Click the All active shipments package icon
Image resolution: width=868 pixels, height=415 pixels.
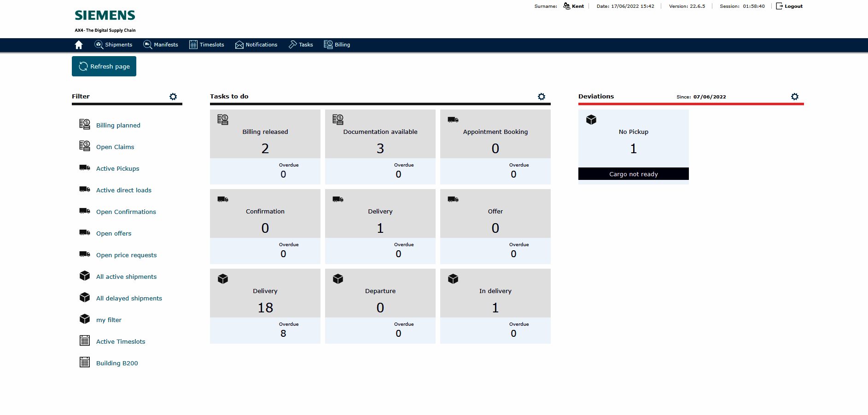tap(84, 275)
